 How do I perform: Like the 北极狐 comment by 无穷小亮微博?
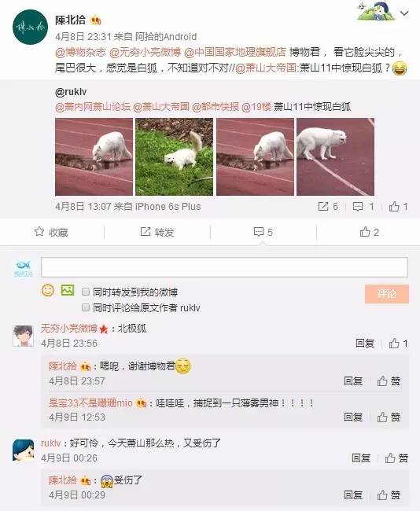(x=398, y=344)
